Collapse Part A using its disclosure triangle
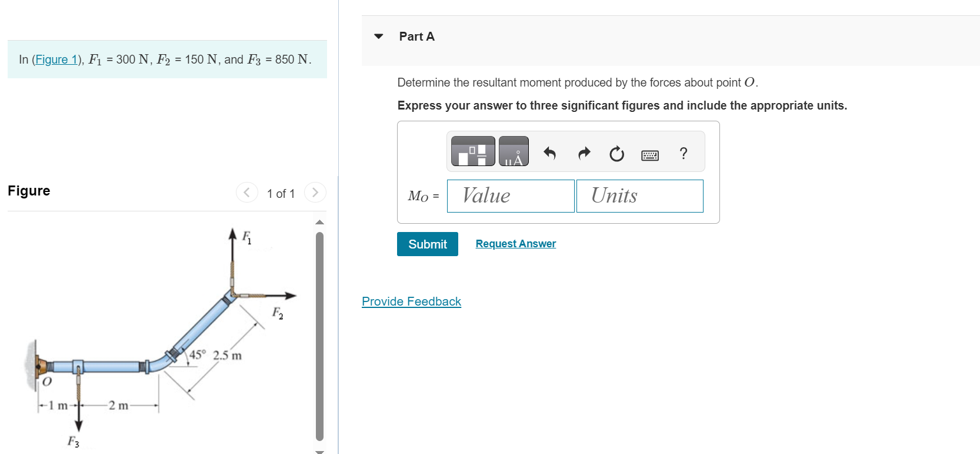This screenshot has height=454, width=980. point(378,37)
